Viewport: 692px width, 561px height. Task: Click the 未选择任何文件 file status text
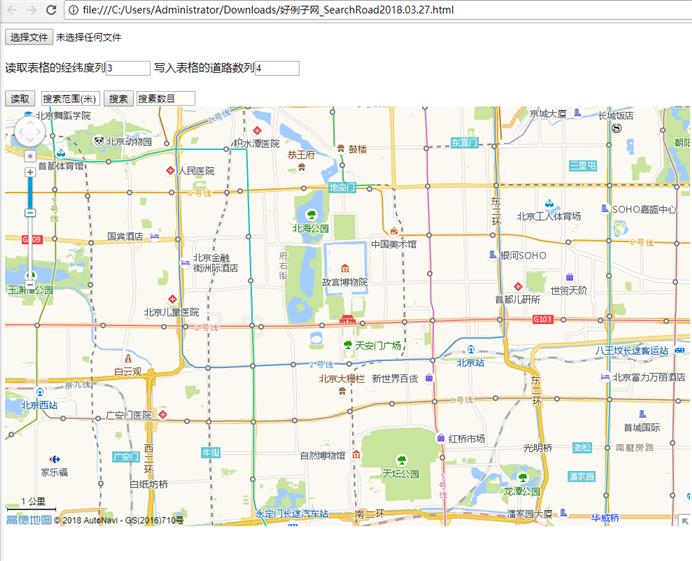click(x=88, y=38)
